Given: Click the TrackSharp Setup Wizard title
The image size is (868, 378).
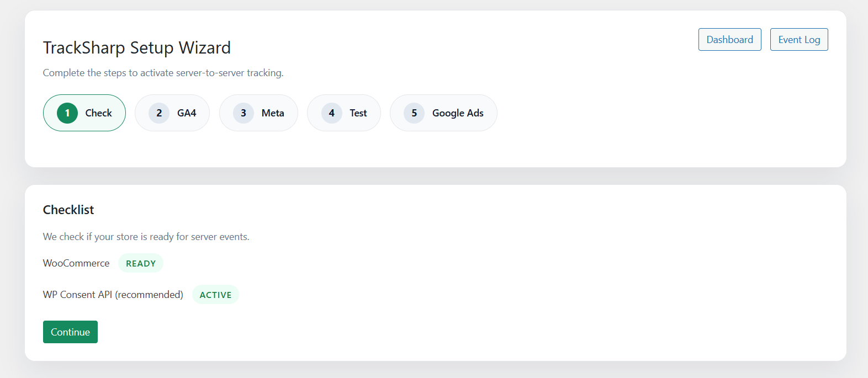Looking at the screenshot, I should (x=137, y=47).
